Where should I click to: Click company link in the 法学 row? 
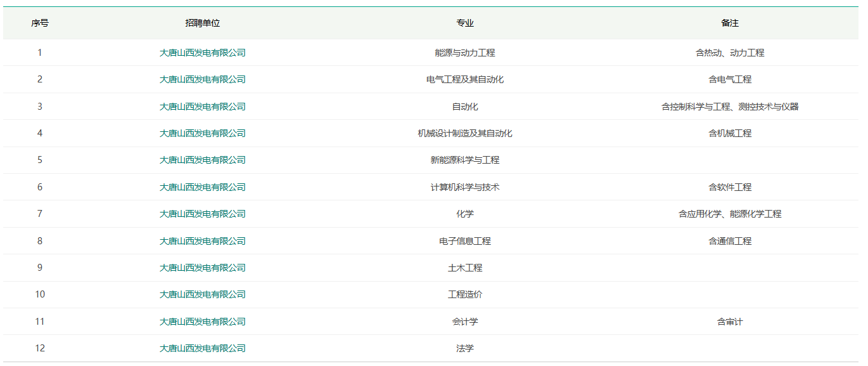(202, 348)
